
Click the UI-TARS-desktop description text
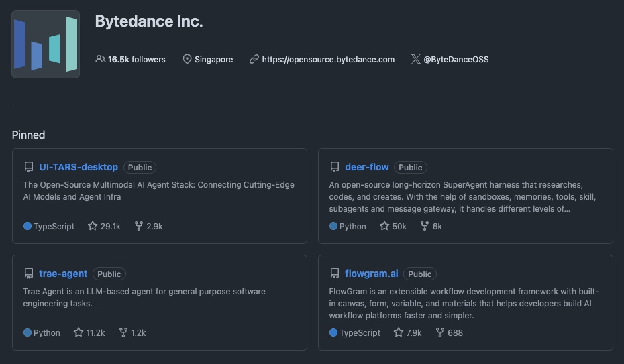tap(159, 191)
